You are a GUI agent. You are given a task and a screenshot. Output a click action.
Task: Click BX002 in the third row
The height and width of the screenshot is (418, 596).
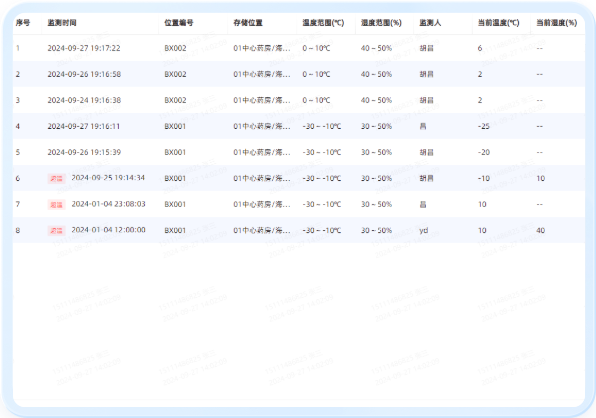[x=175, y=100]
